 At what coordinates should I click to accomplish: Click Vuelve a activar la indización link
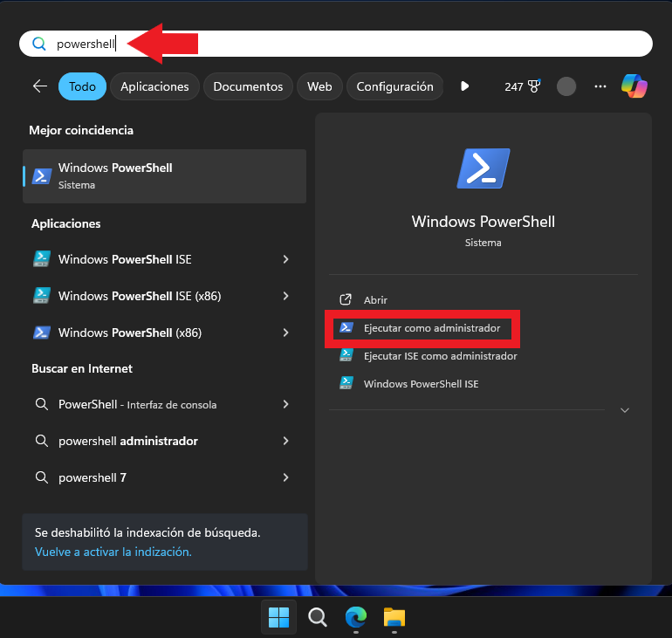click(x=113, y=552)
